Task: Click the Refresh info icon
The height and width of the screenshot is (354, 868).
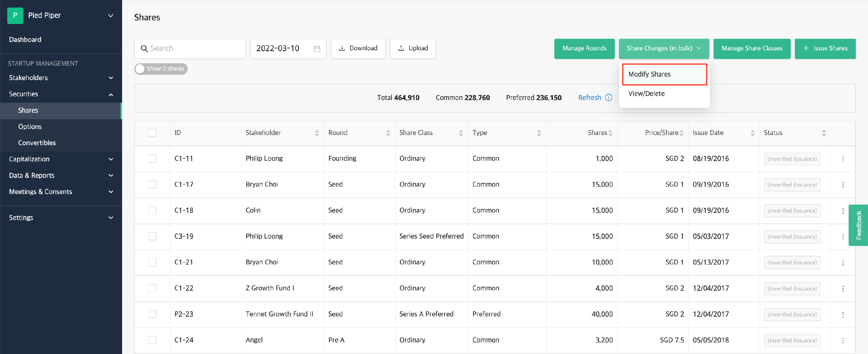Action: pos(608,98)
